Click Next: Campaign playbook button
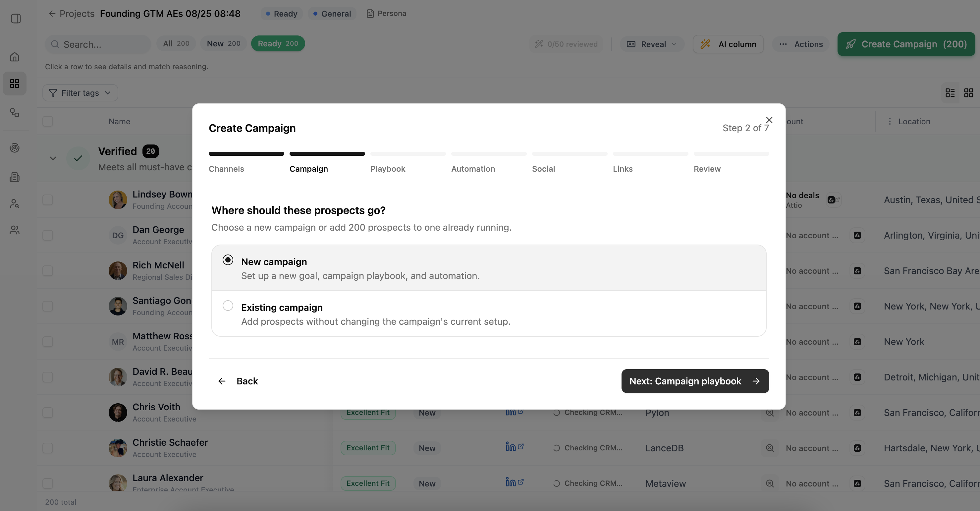The width and height of the screenshot is (980, 511). pyautogui.click(x=695, y=381)
